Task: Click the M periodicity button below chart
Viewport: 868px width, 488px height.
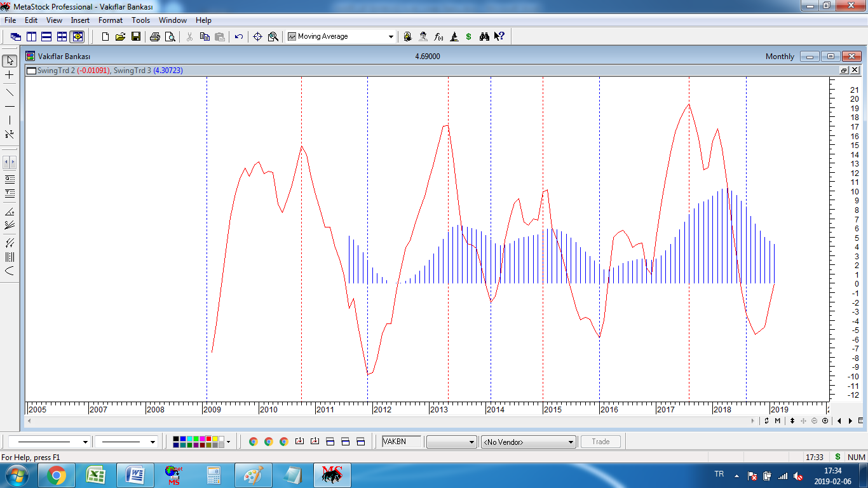Action: [x=777, y=421]
